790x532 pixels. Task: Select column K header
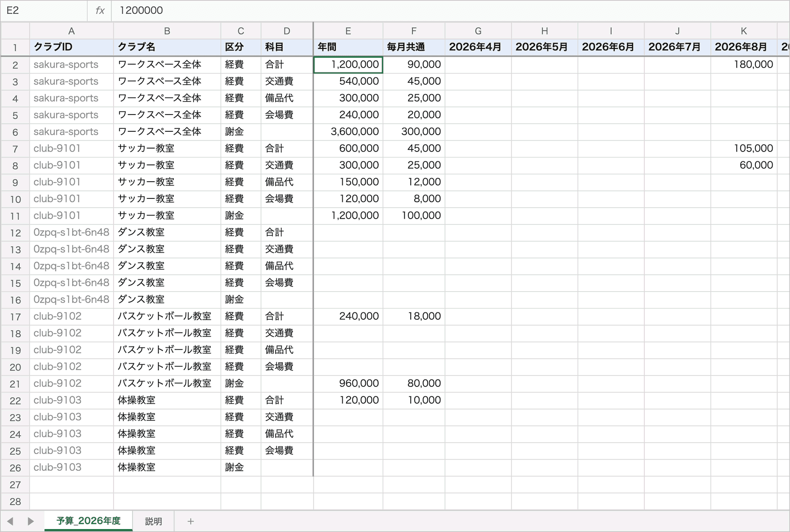point(744,31)
